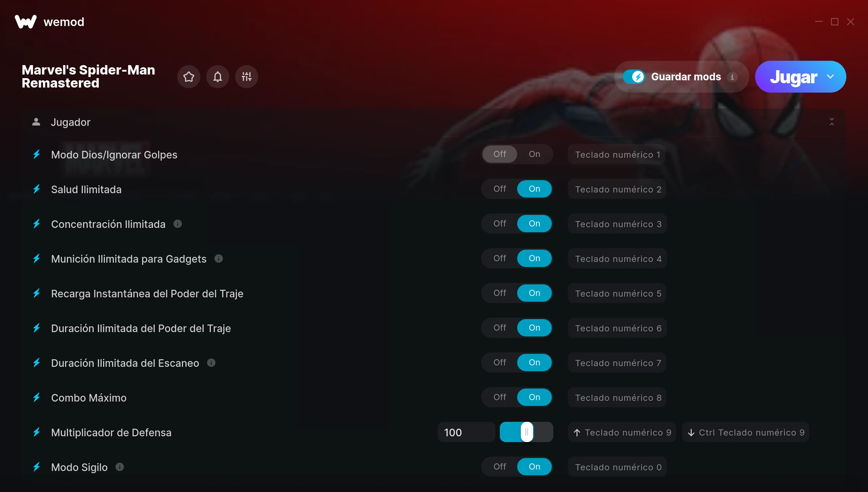Click the Multiplicador de Defensa slider handle
The height and width of the screenshot is (492, 868).
pyautogui.click(x=527, y=432)
